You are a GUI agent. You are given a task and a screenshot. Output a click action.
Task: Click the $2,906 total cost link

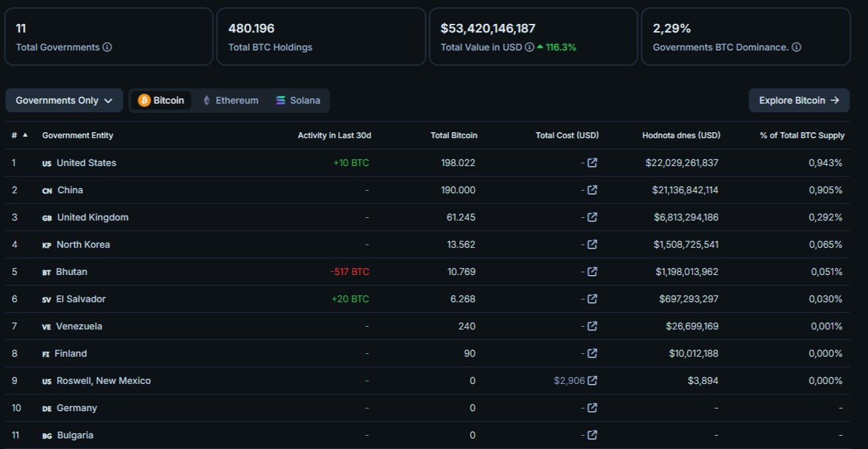pos(569,381)
